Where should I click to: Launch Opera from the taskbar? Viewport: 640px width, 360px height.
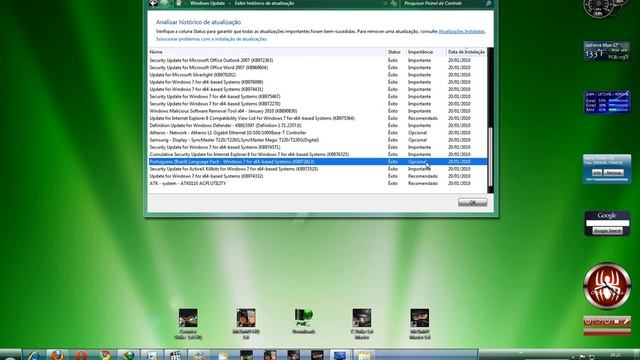point(81,356)
